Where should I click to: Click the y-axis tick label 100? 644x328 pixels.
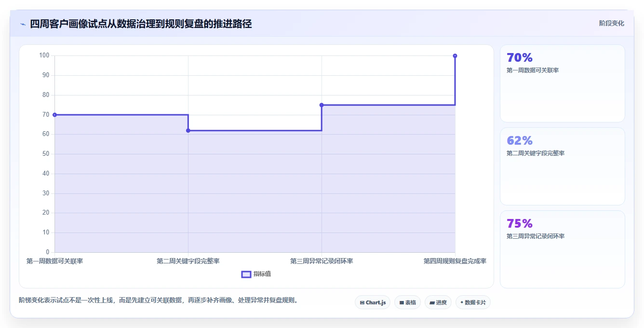point(44,55)
